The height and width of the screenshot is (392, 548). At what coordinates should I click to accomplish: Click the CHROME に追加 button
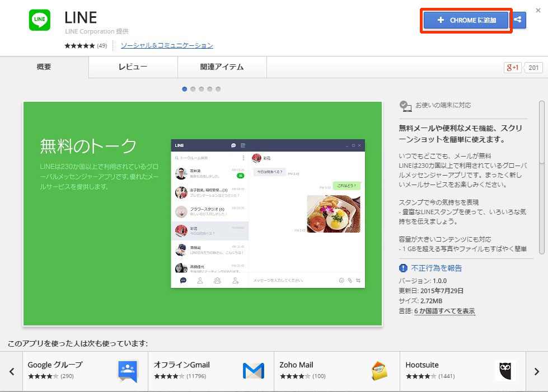(466, 20)
